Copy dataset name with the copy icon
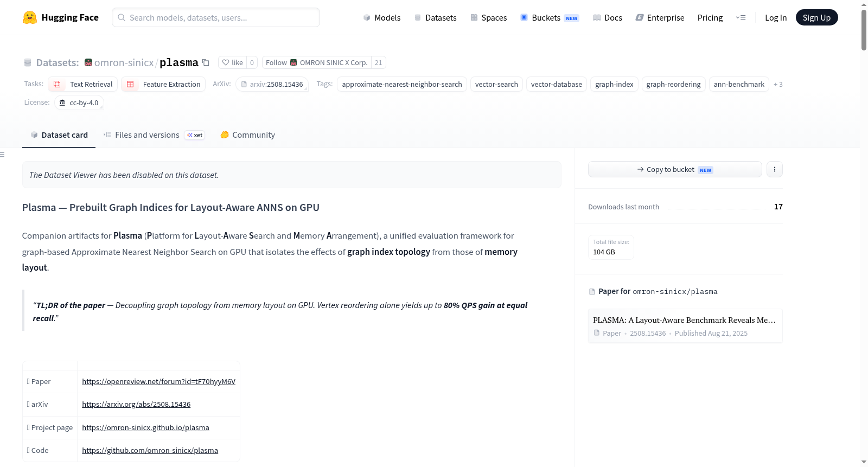The image size is (868, 467). point(206,62)
